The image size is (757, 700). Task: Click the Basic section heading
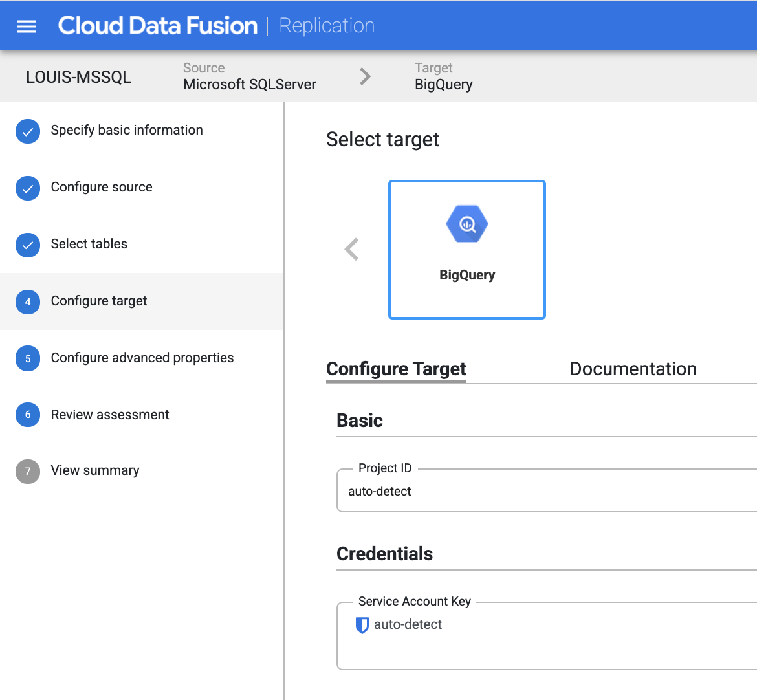[360, 421]
